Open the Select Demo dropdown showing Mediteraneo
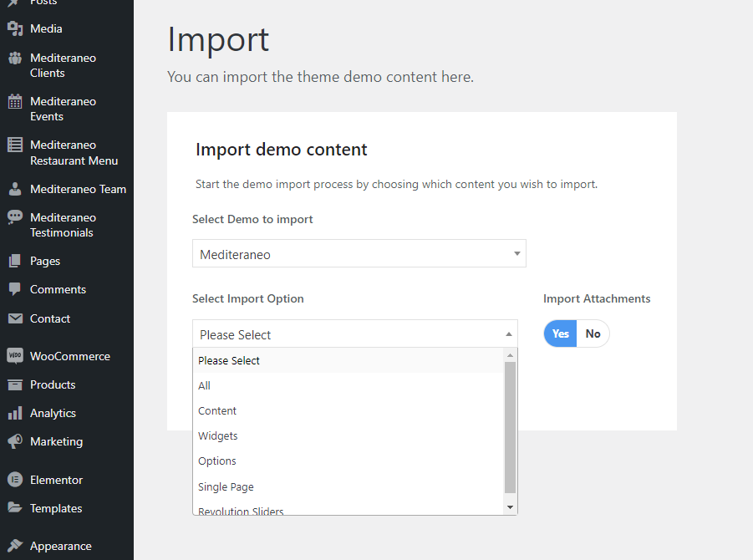This screenshot has width=753, height=560. (359, 253)
